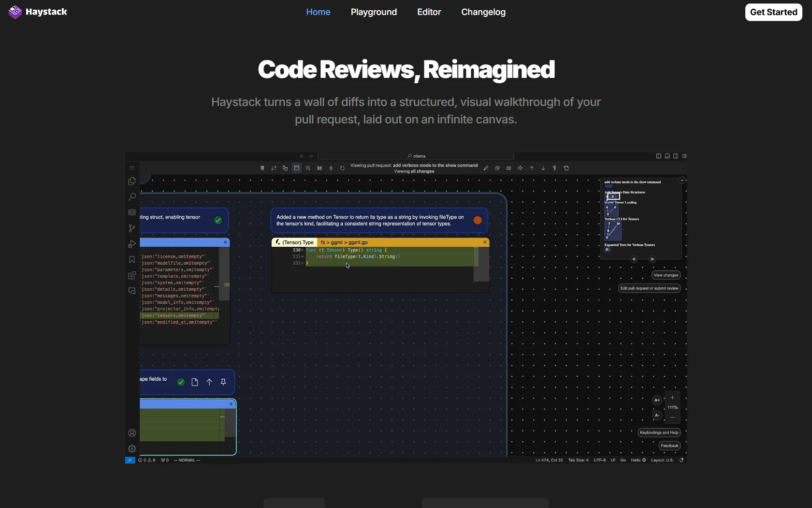Open the Source Control branch icon
This screenshot has width=812, height=508.
pos(132,228)
